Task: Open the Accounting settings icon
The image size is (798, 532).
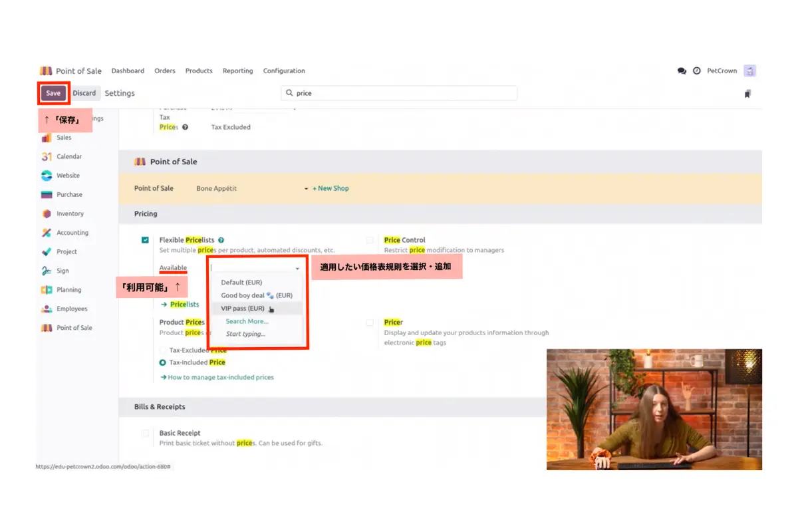Action: pos(47,233)
